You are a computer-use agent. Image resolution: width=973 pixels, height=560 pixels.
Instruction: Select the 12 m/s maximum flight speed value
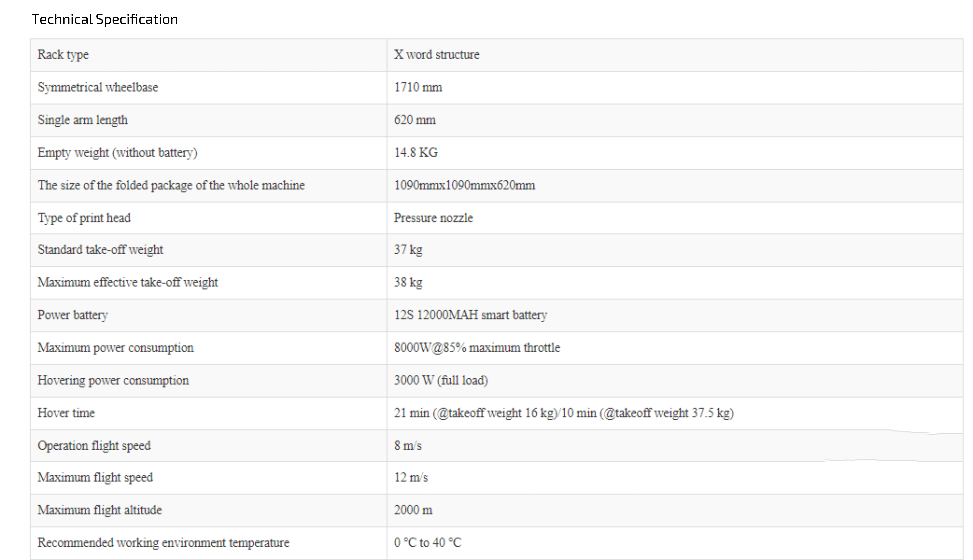pyautogui.click(x=411, y=478)
